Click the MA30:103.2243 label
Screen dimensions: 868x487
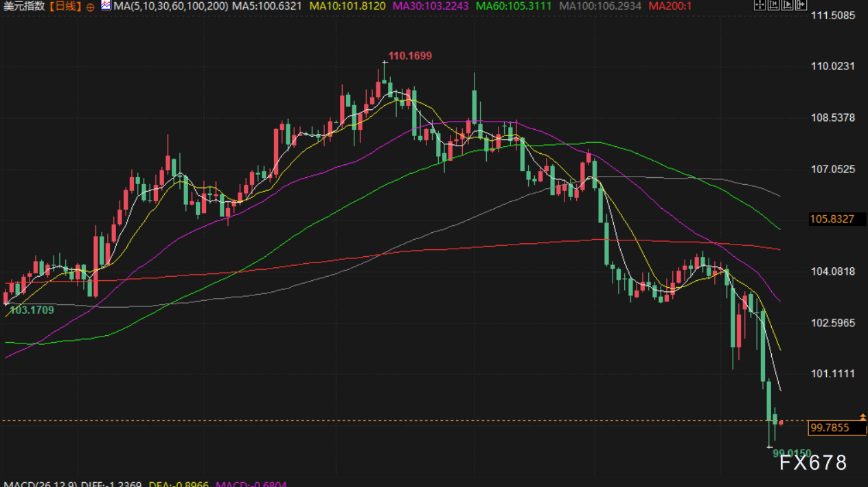(429, 6)
